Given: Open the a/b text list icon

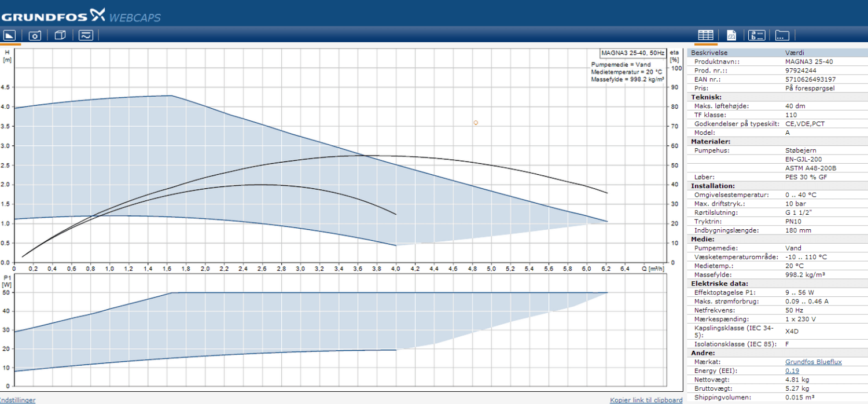Looking at the screenshot, I should (756, 35).
